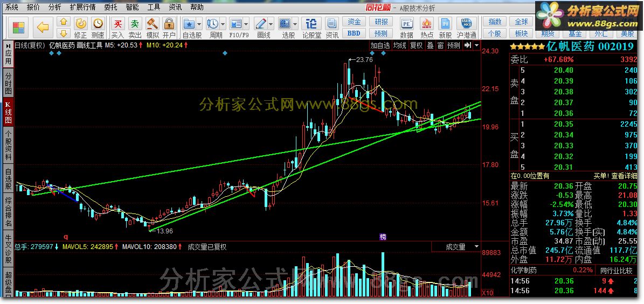This screenshot has width=644, height=304.
Task: Click the BBD button
Action: 354,33
